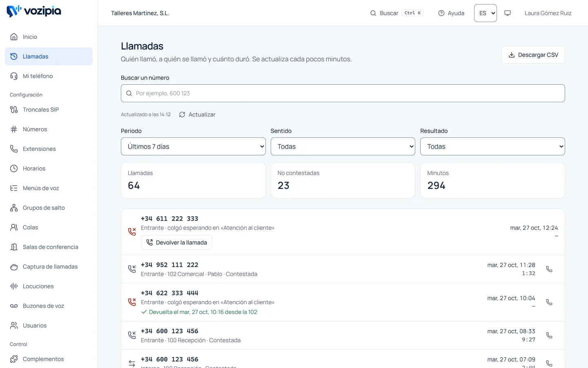588x368 pixels.
Task: Open Mi teléfono page
Action: (49, 76)
